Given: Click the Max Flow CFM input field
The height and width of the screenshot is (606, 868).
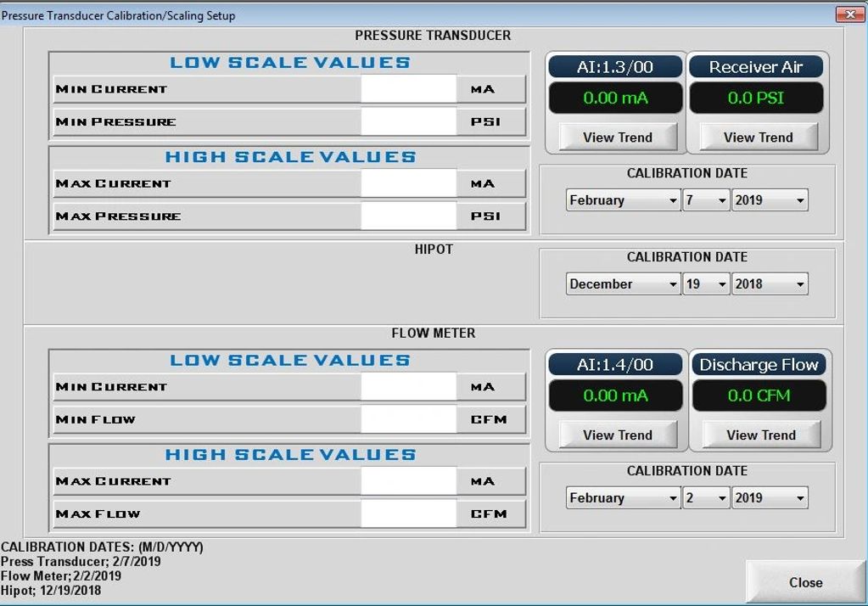Looking at the screenshot, I should 410,513.
